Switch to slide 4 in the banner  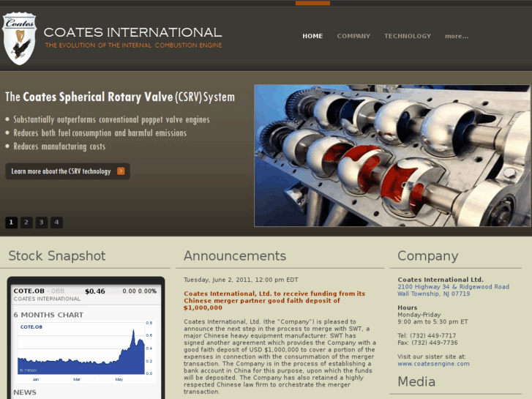56,223
